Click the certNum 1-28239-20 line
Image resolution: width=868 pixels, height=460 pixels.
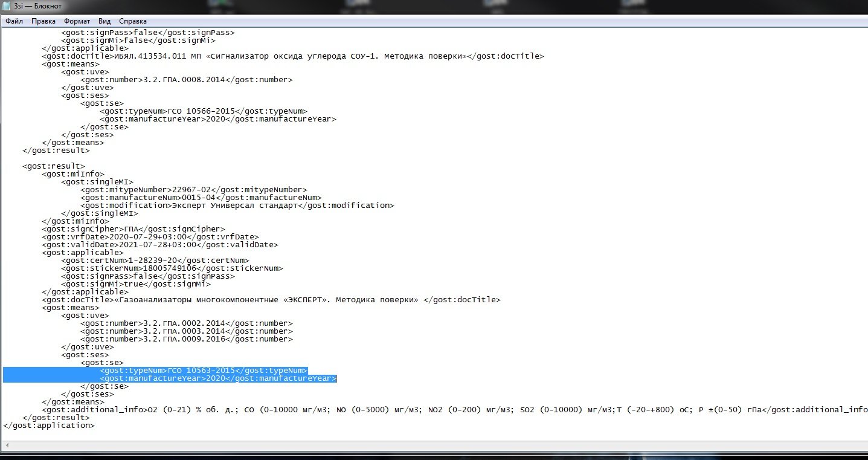point(155,261)
